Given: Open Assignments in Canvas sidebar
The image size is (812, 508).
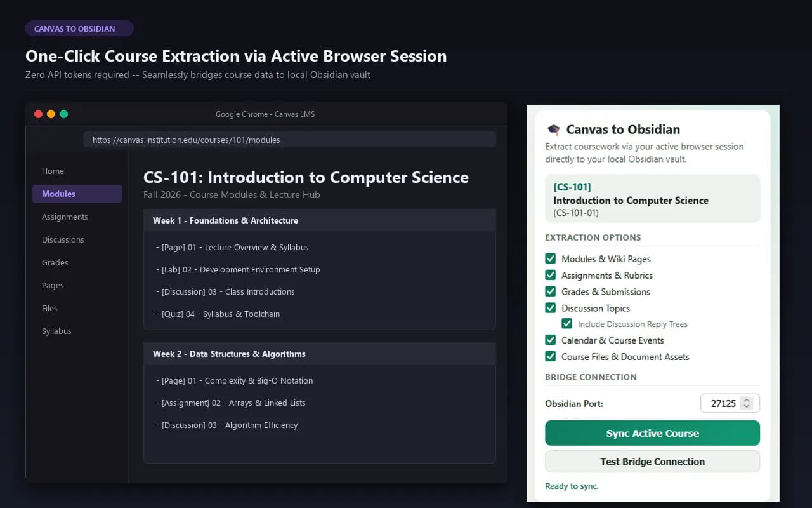Looking at the screenshot, I should 65,217.
